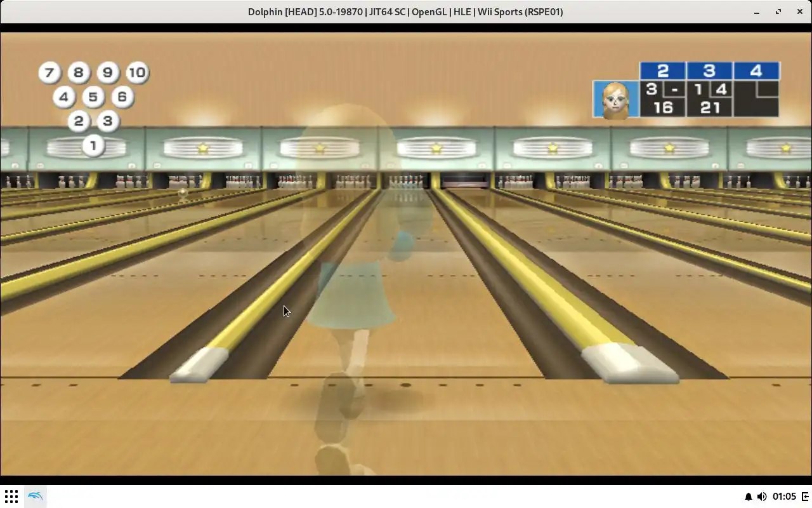This screenshot has width=812, height=508.
Task: Click the Dolphin emulator taskbar icon
Action: pyautogui.click(x=36, y=496)
